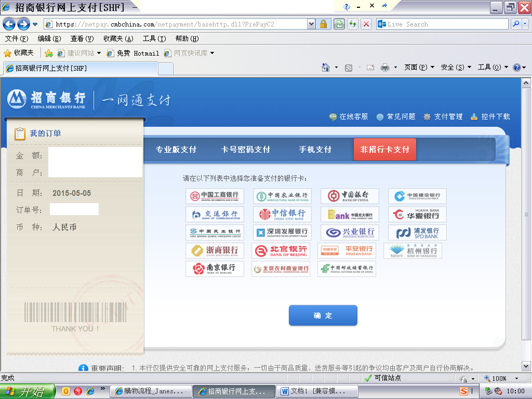Open the 收藏夹(A) menu

tap(118, 38)
